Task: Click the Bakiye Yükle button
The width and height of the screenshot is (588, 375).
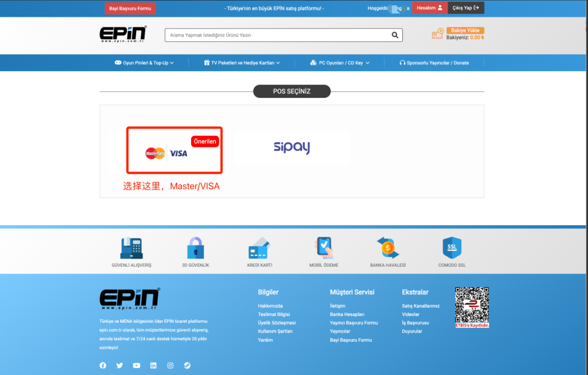Action: (x=465, y=30)
